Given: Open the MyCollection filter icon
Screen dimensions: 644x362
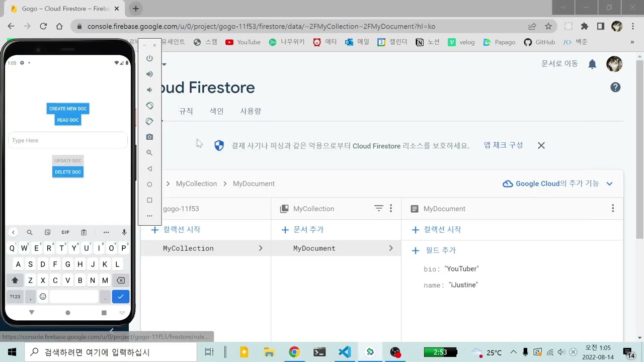Looking at the screenshot, I should 379,208.
